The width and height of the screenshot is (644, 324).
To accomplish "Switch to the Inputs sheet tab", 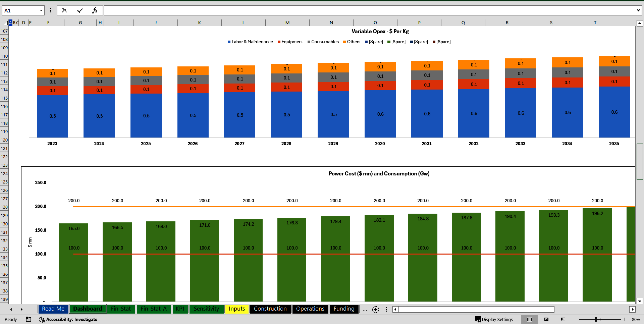I will [x=236, y=309].
